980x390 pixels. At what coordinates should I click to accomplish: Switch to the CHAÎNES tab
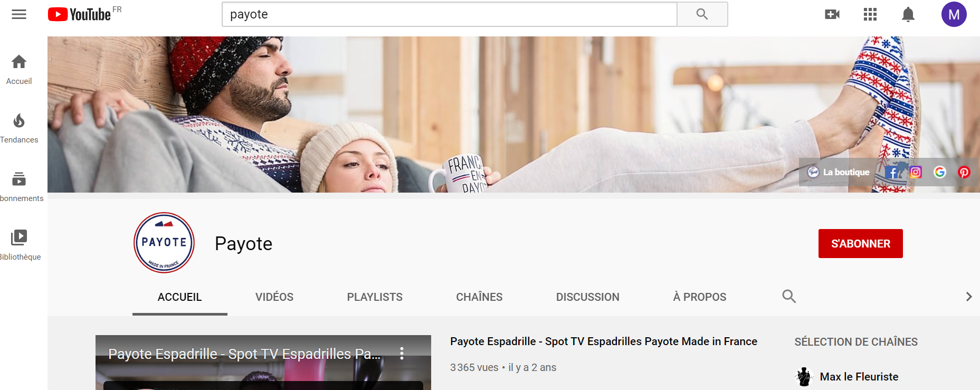479,297
